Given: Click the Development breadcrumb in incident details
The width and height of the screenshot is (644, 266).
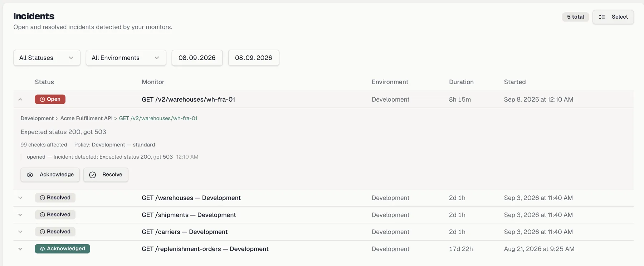Looking at the screenshot, I should point(37,118).
